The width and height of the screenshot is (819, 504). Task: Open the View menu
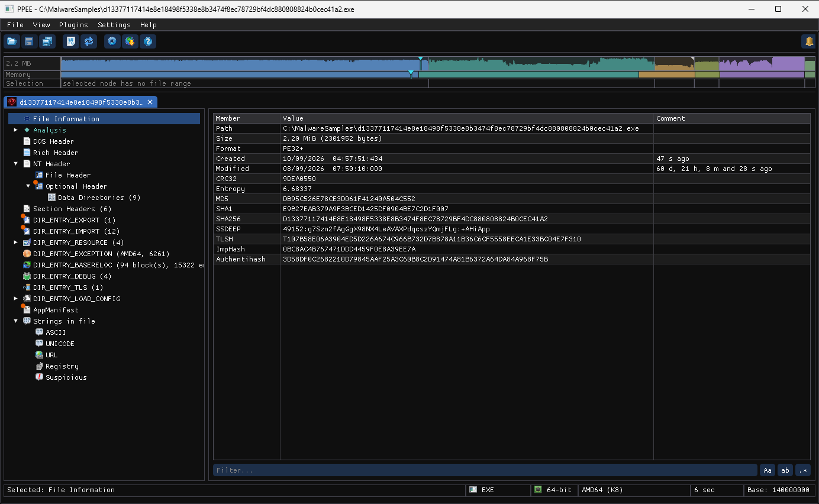pyautogui.click(x=41, y=25)
